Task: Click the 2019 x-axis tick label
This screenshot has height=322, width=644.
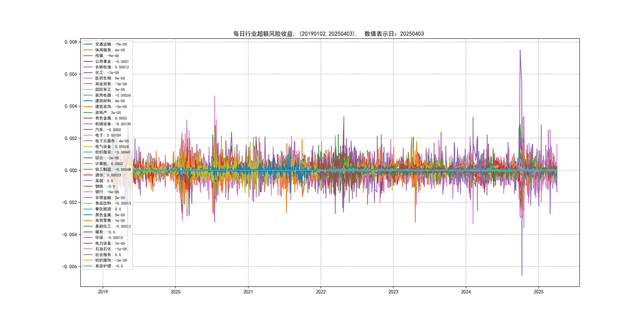Action: 103,292
